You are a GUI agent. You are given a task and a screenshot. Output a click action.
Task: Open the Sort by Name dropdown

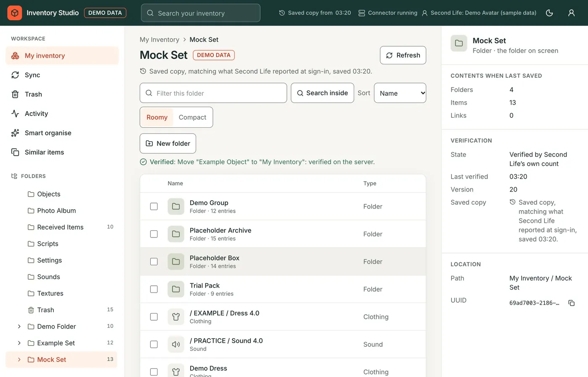click(x=400, y=93)
